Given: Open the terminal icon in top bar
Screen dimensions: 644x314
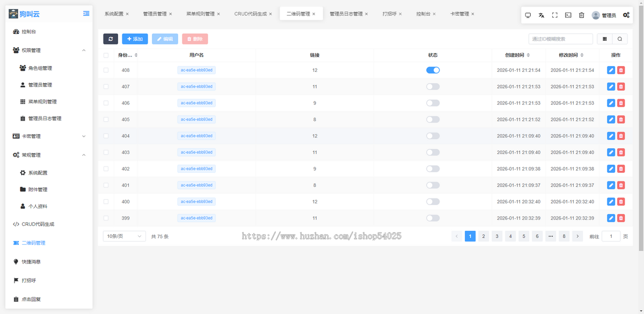Looking at the screenshot, I should 568,16.
